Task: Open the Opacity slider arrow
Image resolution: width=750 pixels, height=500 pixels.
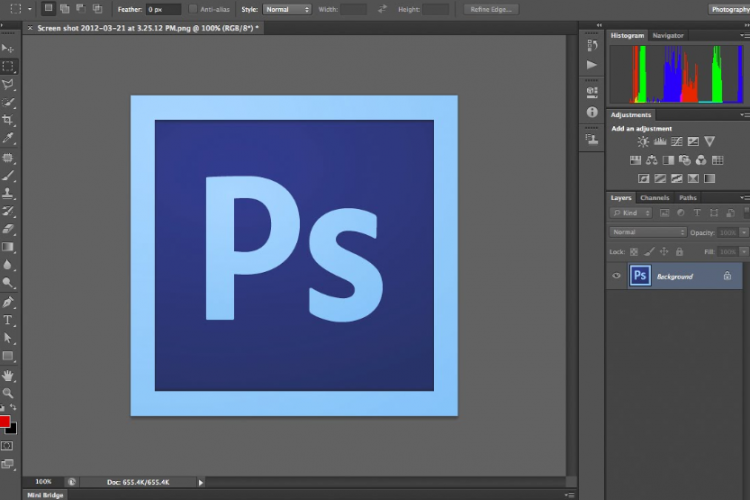Action: pyautogui.click(x=744, y=233)
